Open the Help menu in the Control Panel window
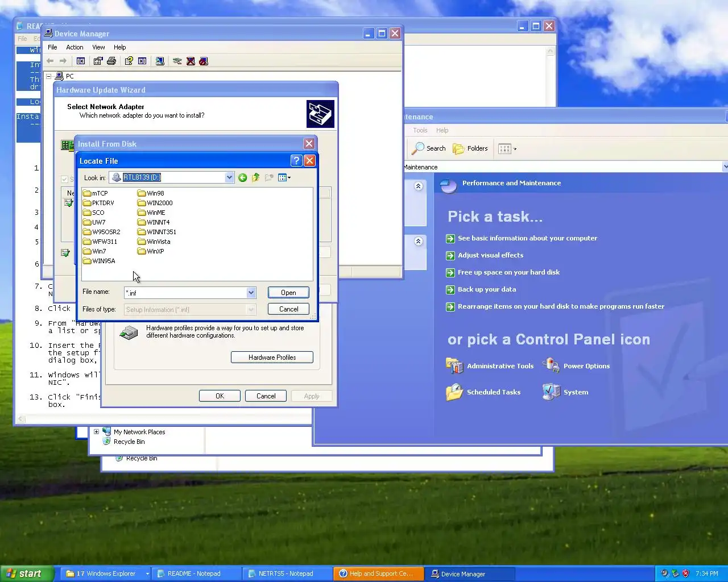The image size is (728, 582). coord(442,130)
